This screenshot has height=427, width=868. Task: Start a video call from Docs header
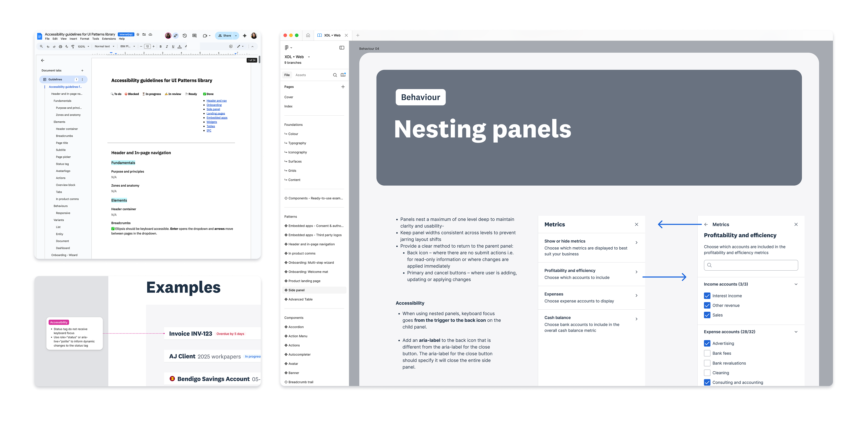pos(205,36)
